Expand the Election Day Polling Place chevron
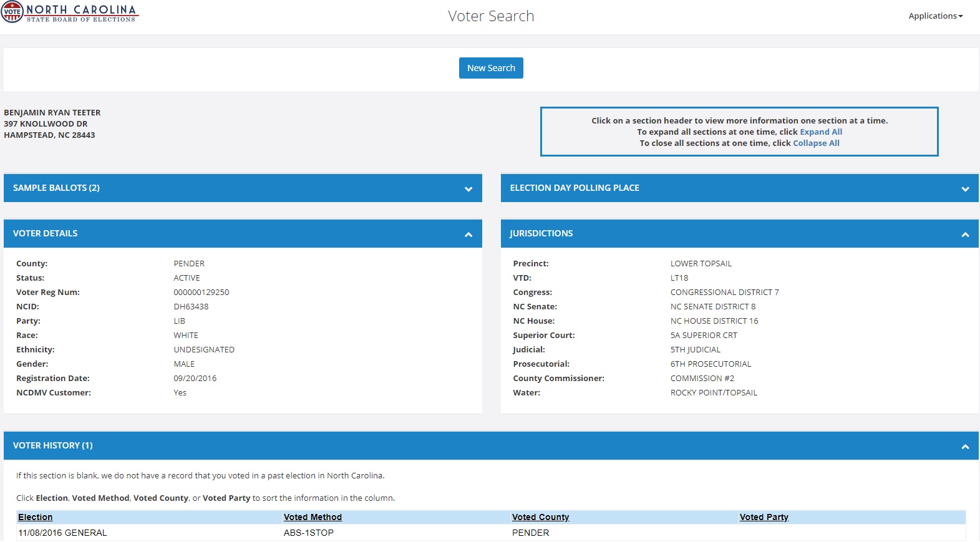980x542 pixels. (965, 189)
